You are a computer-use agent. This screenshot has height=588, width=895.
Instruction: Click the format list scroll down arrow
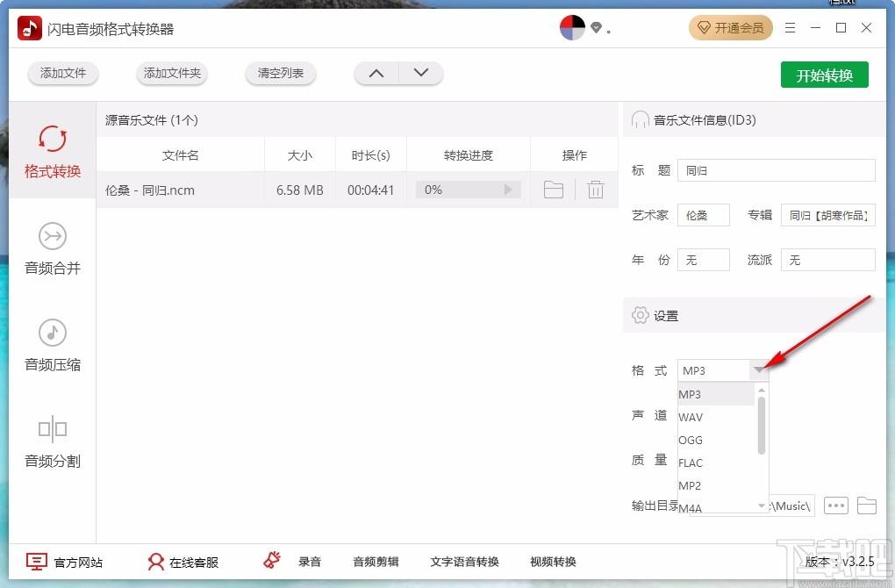click(x=761, y=506)
